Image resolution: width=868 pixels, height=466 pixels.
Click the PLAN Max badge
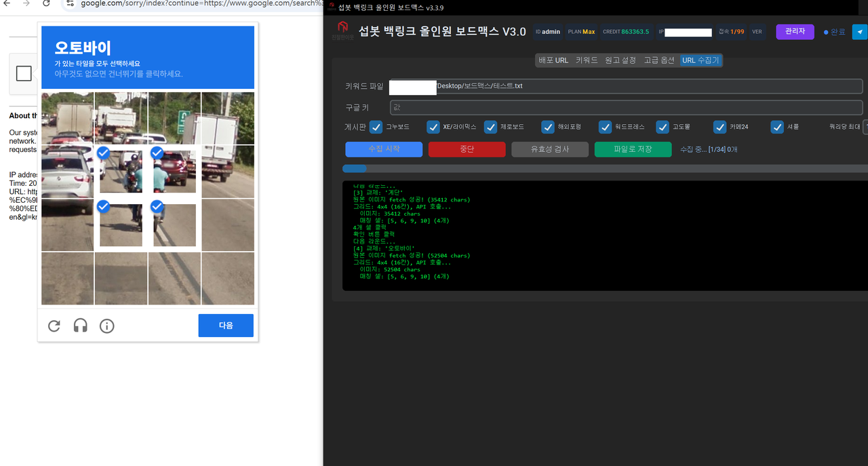tap(581, 32)
